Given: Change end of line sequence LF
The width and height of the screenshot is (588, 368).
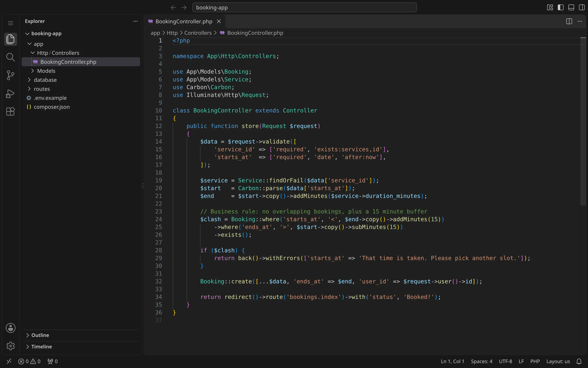Looking at the screenshot, I should [x=521, y=361].
